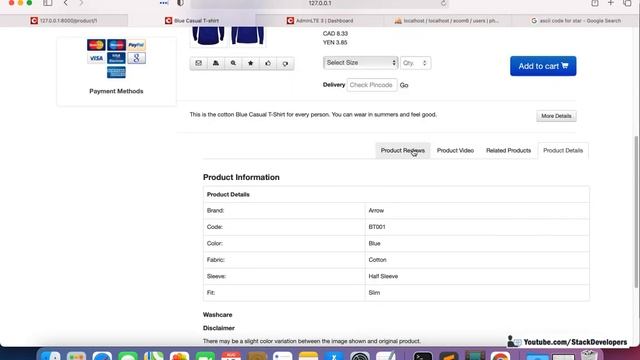Click the 'Cotton' fabric value

tap(377, 260)
